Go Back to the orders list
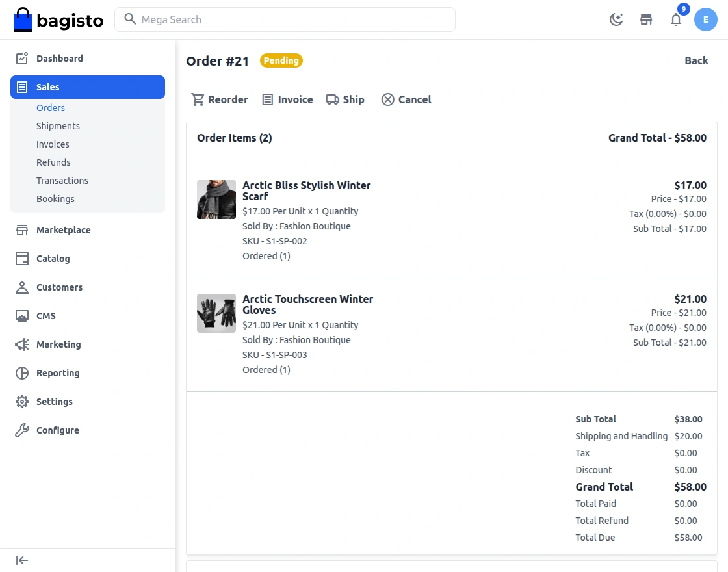Image resolution: width=728 pixels, height=572 pixels. (696, 60)
